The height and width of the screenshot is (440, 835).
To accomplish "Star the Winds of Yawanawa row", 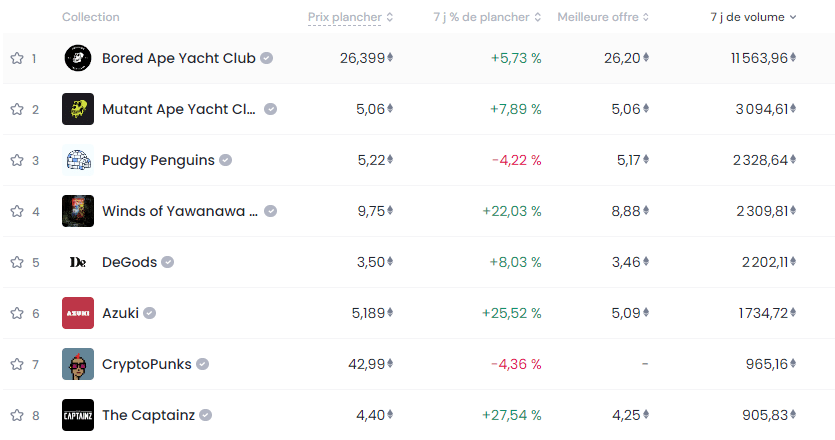I will click(17, 211).
